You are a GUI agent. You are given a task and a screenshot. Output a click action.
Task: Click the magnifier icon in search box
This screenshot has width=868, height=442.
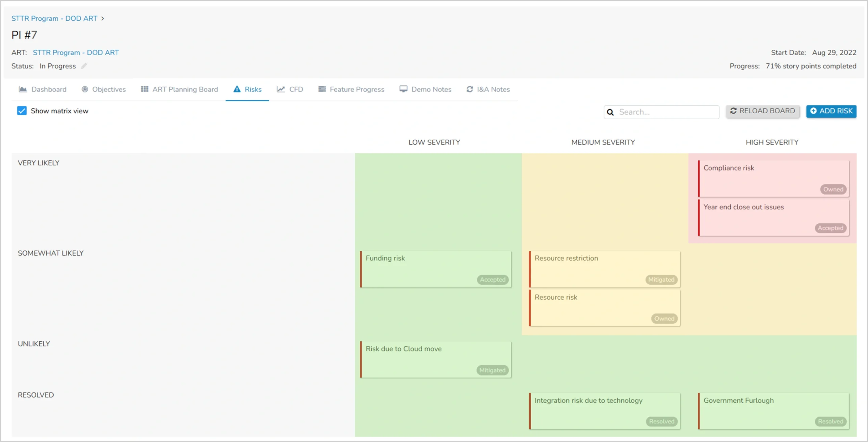click(610, 112)
